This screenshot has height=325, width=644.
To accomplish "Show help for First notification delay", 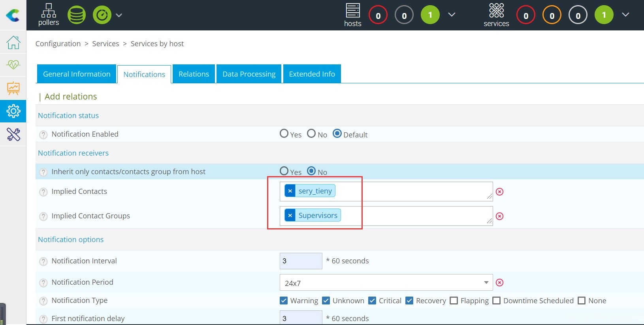I will (43, 319).
